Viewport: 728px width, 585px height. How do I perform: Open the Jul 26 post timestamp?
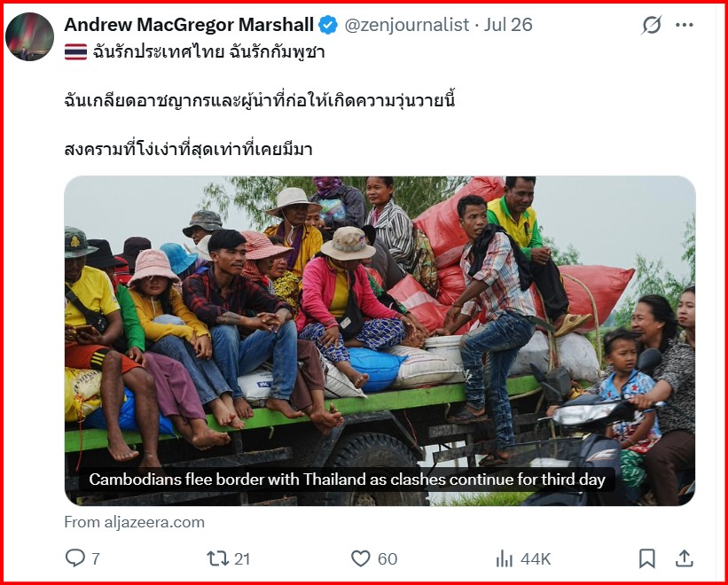pos(508,25)
